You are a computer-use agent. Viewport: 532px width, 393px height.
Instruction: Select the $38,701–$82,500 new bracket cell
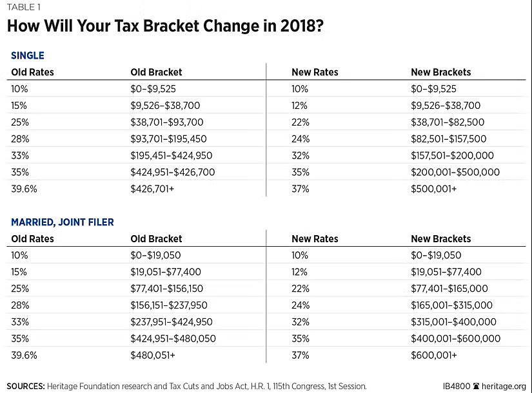point(448,122)
